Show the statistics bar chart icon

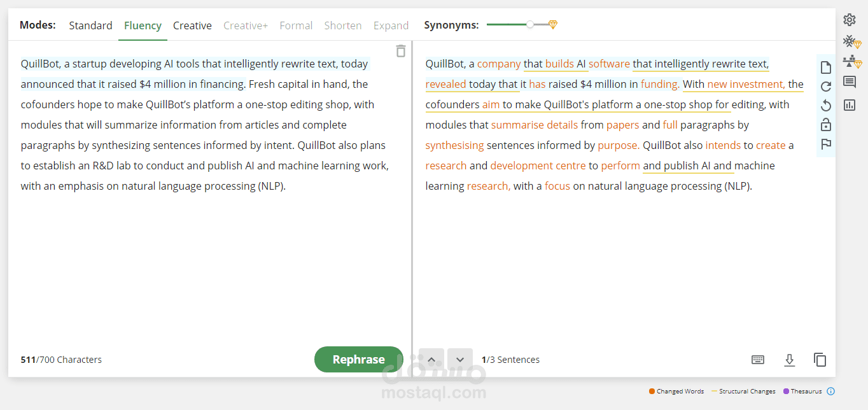pos(849,105)
